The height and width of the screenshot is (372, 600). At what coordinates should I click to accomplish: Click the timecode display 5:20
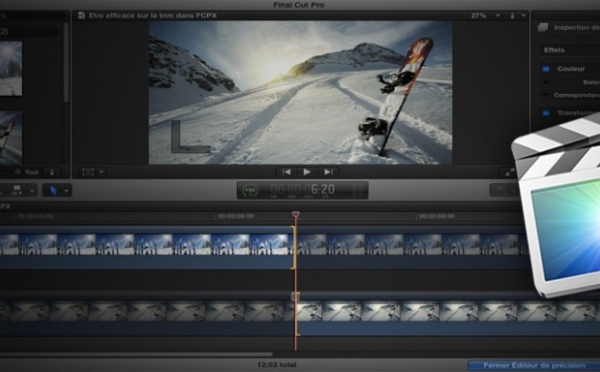point(323,189)
